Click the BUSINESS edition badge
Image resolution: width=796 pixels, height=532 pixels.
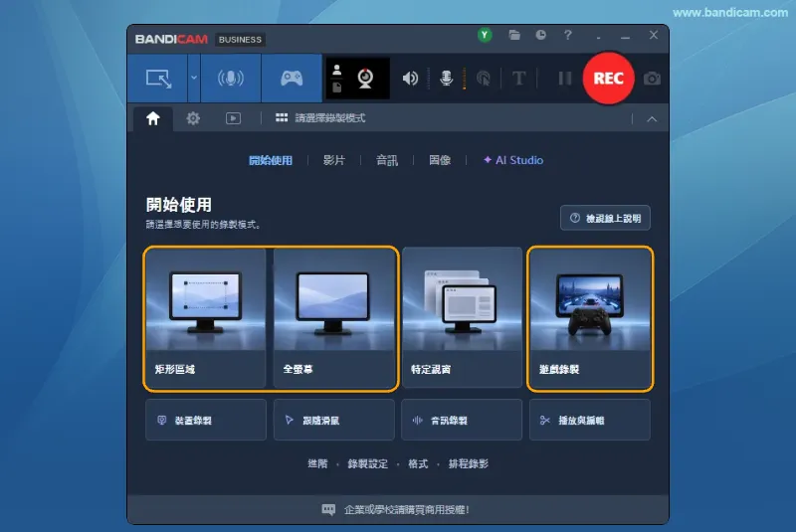click(x=240, y=40)
